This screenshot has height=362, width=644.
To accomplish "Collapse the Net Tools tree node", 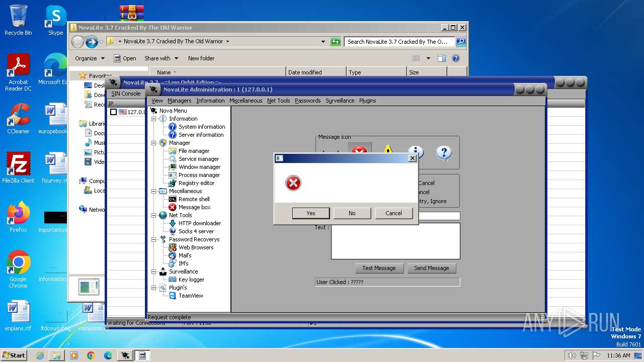I will [154, 215].
